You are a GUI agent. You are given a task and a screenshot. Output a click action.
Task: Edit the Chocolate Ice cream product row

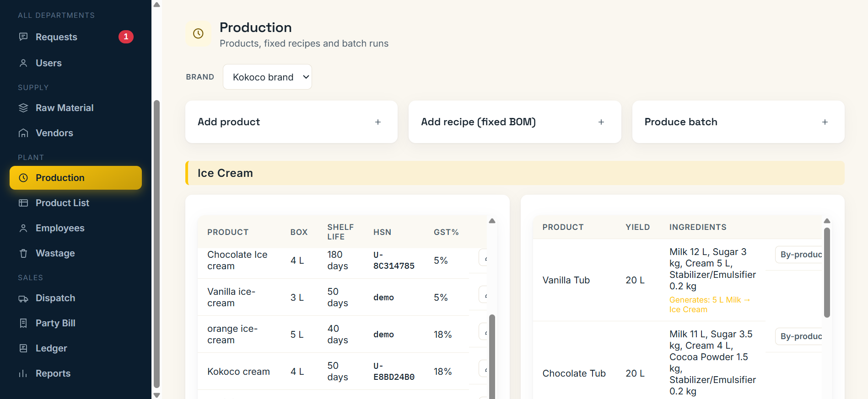(x=483, y=258)
